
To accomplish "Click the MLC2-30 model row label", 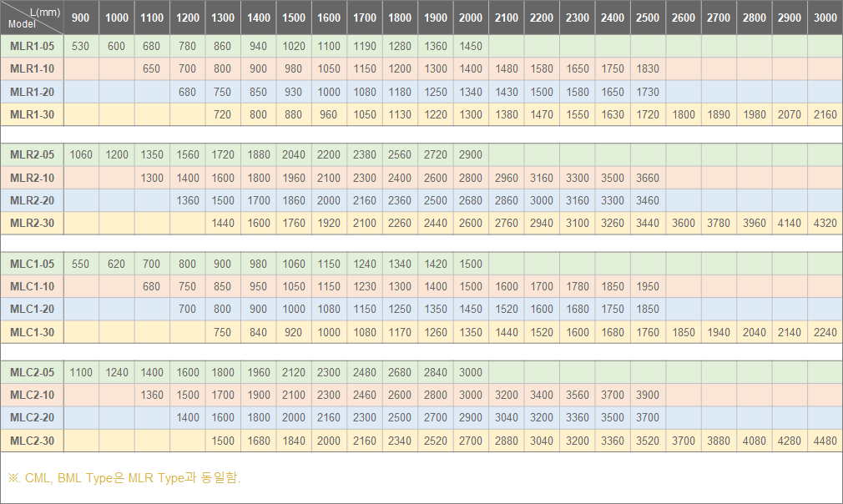I will pyautogui.click(x=32, y=441).
